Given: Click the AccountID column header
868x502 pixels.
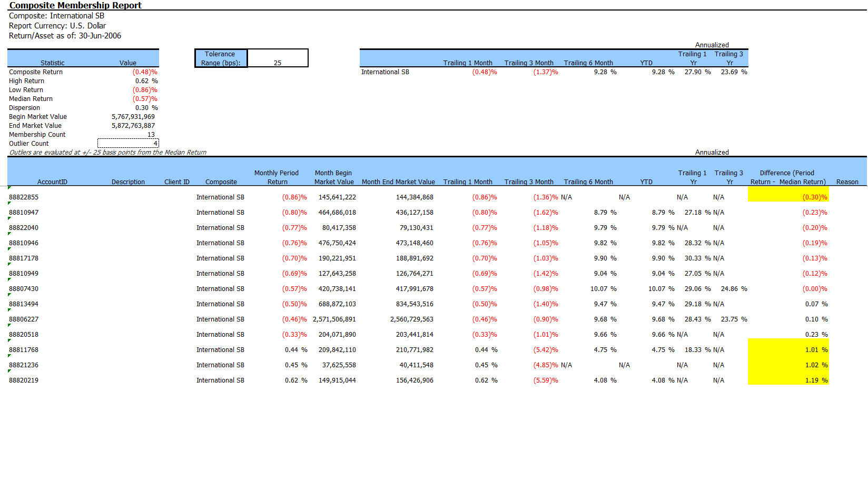Looking at the screenshot, I should point(52,182).
